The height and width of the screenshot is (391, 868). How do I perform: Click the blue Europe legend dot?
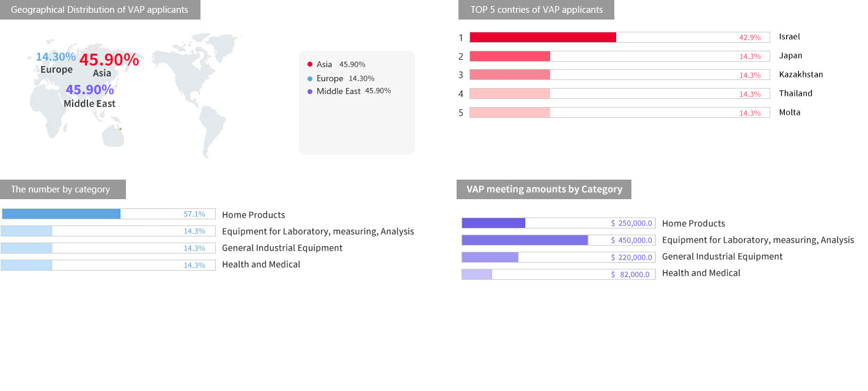pyautogui.click(x=310, y=78)
